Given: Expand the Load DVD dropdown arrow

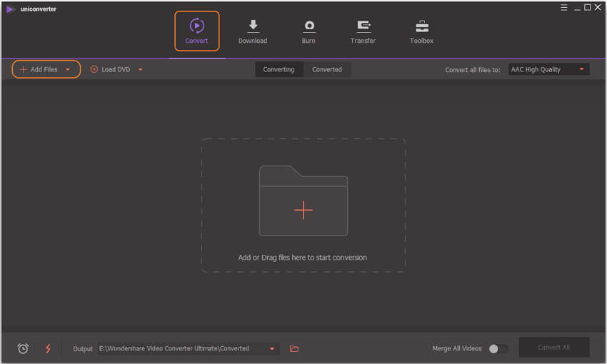Looking at the screenshot, I should pos(141,70).
